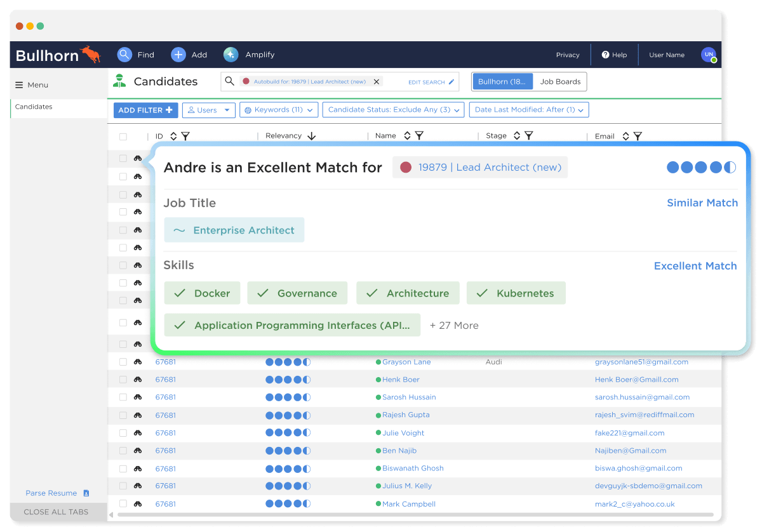Select the Bullhorn (18... tab
The height and width of the screenshot is (532, 762).
coord(502,82)
